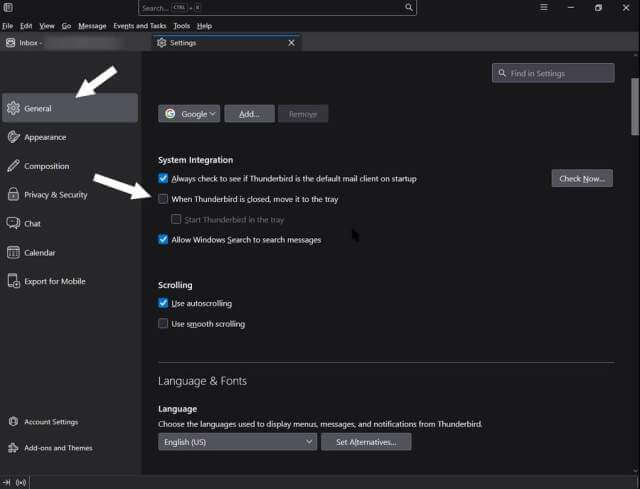Click the Chat bubble icon
The image size is (640, 489).
(13, 223)
